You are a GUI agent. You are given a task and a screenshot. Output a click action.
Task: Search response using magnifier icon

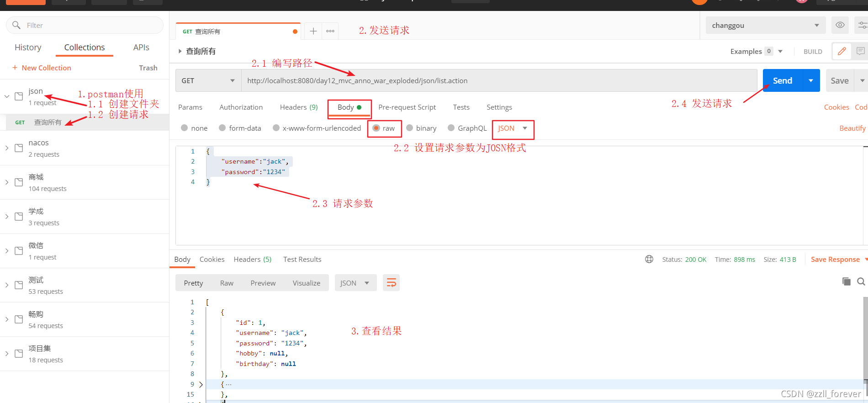click(x=861, y=281)
